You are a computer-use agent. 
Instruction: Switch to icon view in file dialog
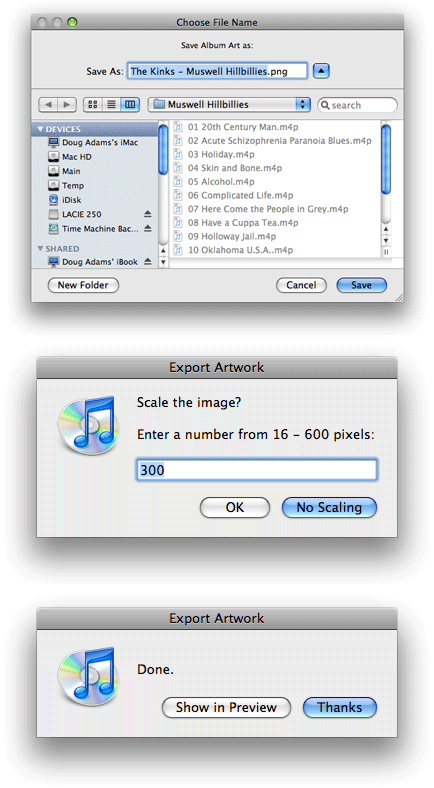[x=92, y=105]
